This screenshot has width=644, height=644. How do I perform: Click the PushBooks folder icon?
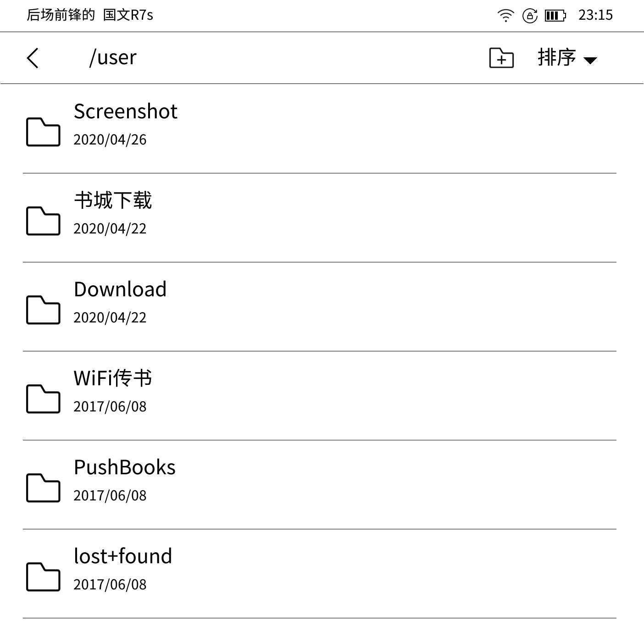click(x=43, y=488)
